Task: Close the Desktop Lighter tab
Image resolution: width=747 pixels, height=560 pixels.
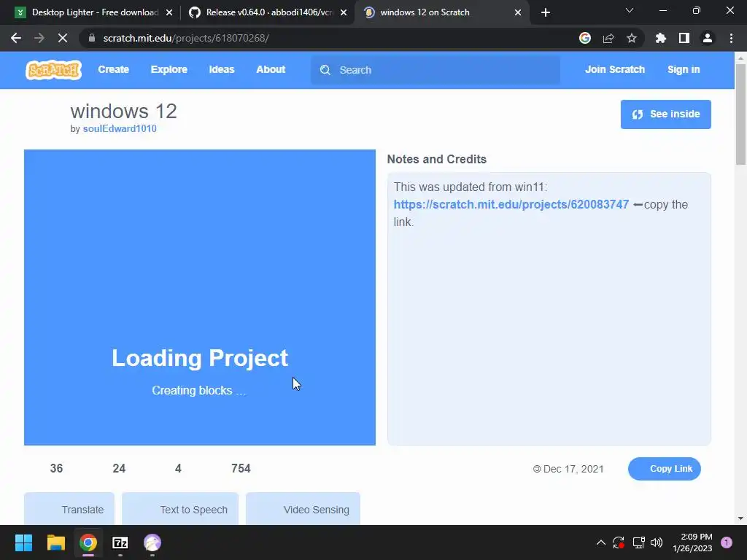Action: pyautogui.click(x=169, y=12)
